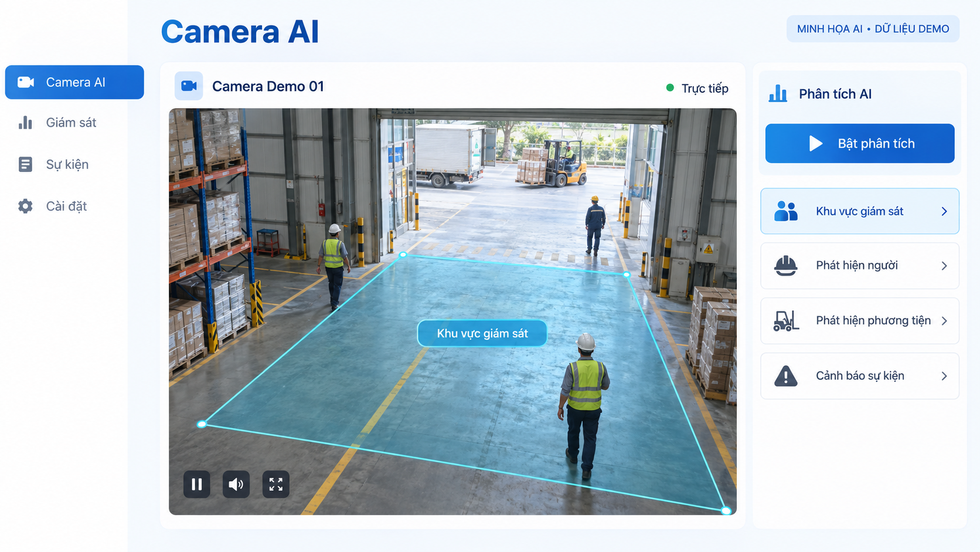Click the forklift vehicle detection icon
The height and width of the screenshot is (552, 980).
(x=786, y=321)
